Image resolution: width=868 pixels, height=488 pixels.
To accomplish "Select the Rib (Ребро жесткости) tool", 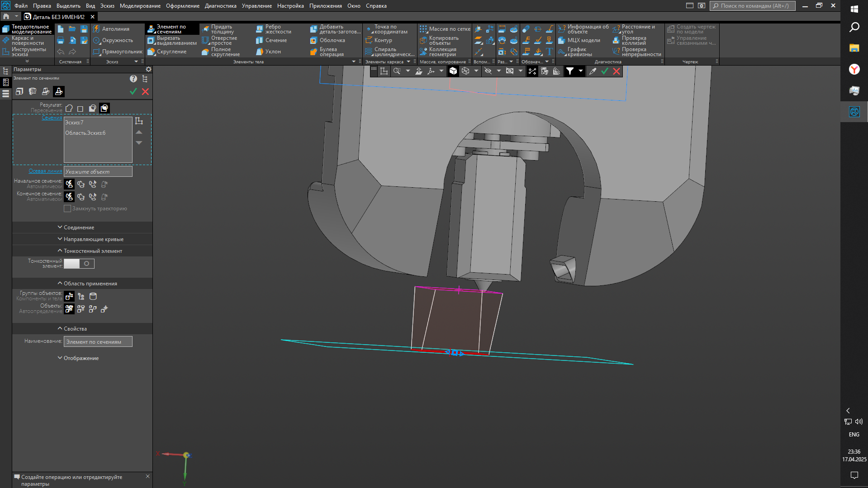I will click(x=274, y=29).
